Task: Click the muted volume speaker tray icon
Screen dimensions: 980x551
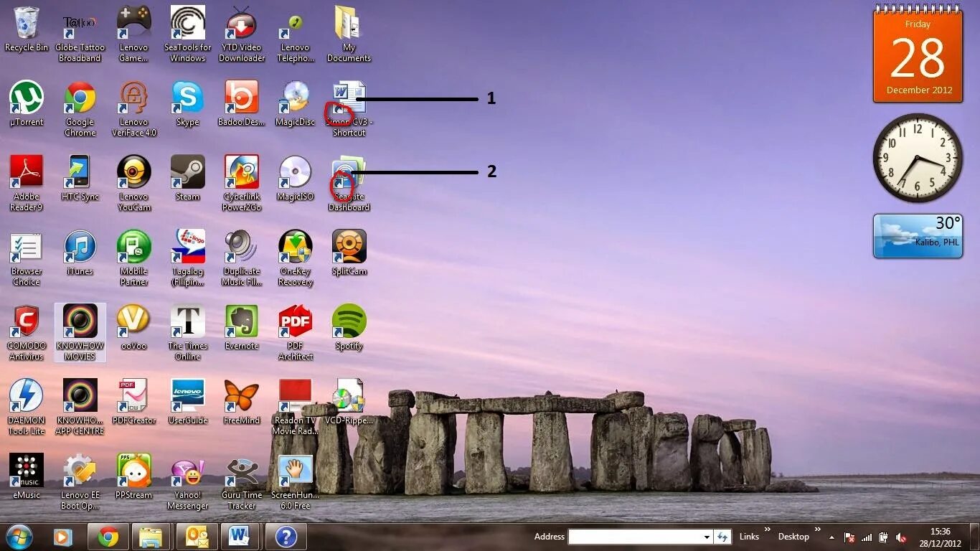Action: 902,537
